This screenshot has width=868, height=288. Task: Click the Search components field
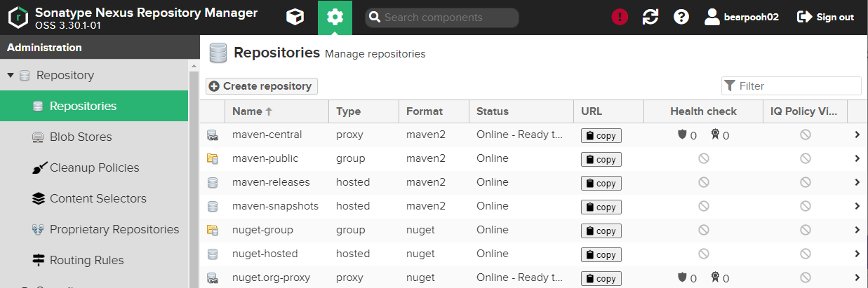click(442, 18)
